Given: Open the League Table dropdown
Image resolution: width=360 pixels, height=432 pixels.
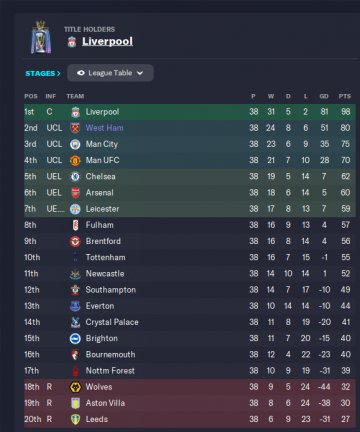Looking at the screenshot, I should pyautogui.click(x=110, y=73).
